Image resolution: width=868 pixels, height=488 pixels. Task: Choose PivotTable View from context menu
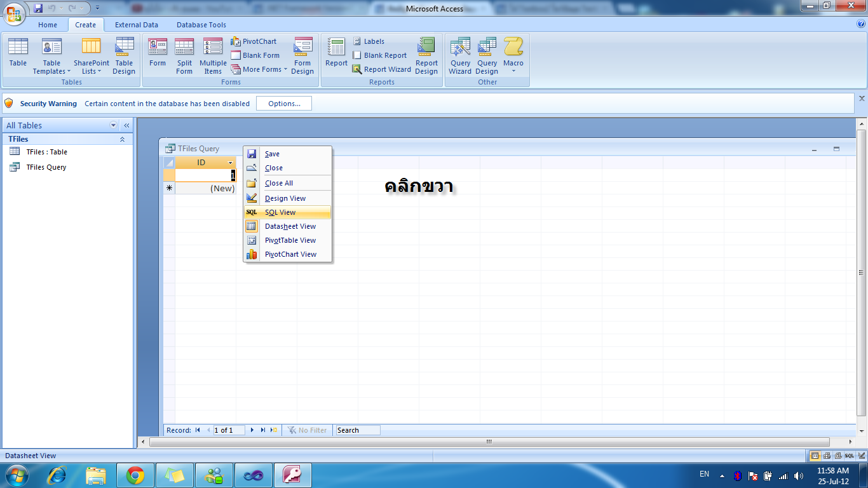[287, 240]
